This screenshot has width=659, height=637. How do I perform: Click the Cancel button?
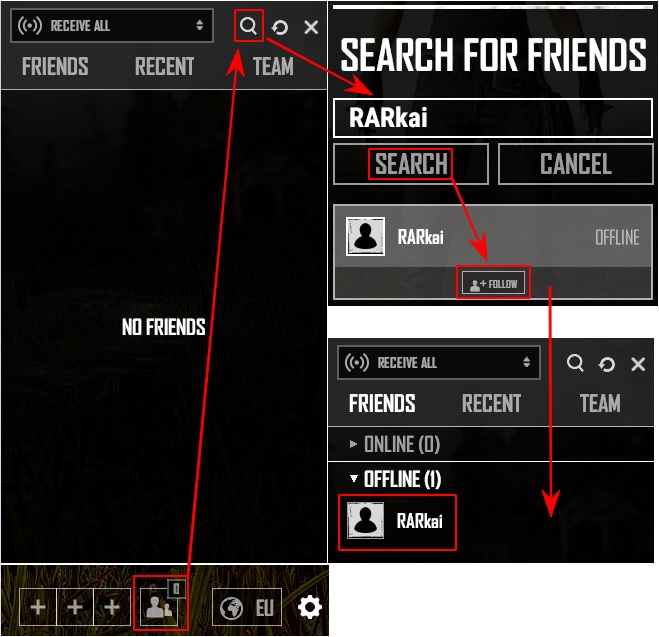coord(576,164)
